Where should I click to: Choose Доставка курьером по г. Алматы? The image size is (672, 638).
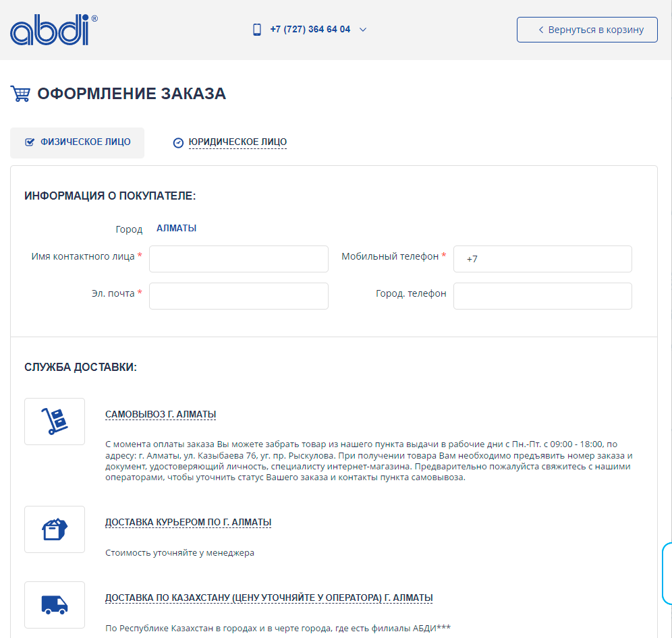pos(188,522)
